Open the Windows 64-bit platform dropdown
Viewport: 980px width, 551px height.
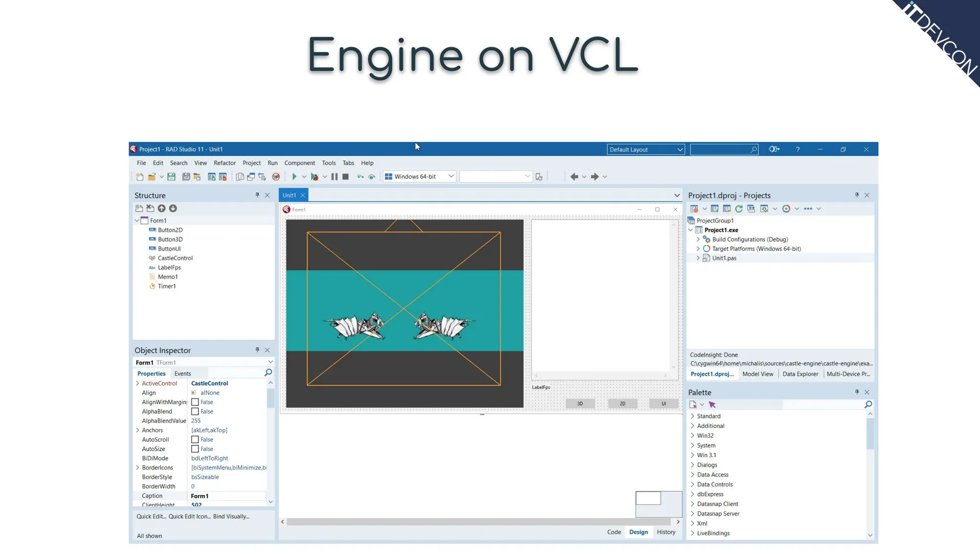(x=420, y=176)
